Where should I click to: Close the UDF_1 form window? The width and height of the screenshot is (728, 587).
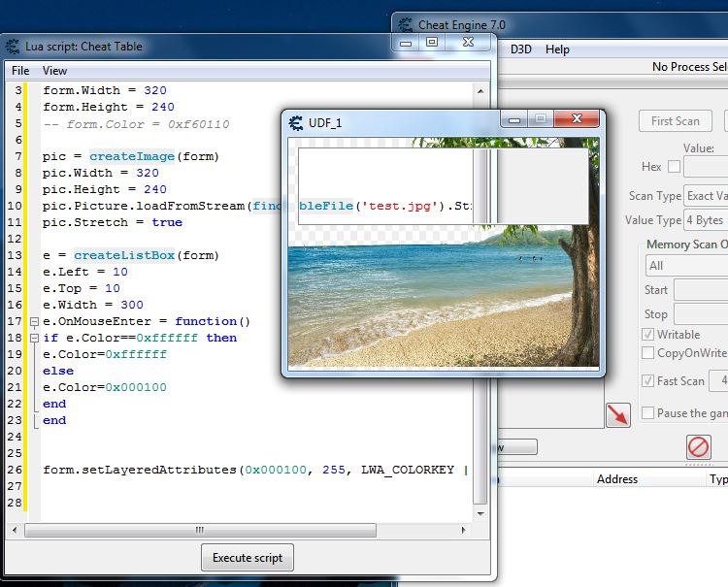577,119
